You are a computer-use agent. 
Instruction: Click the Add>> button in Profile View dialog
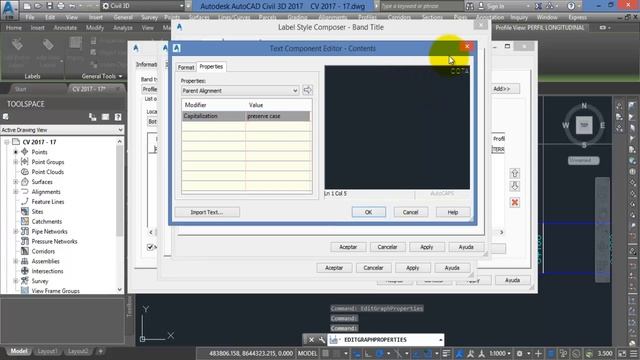[502, 89]
